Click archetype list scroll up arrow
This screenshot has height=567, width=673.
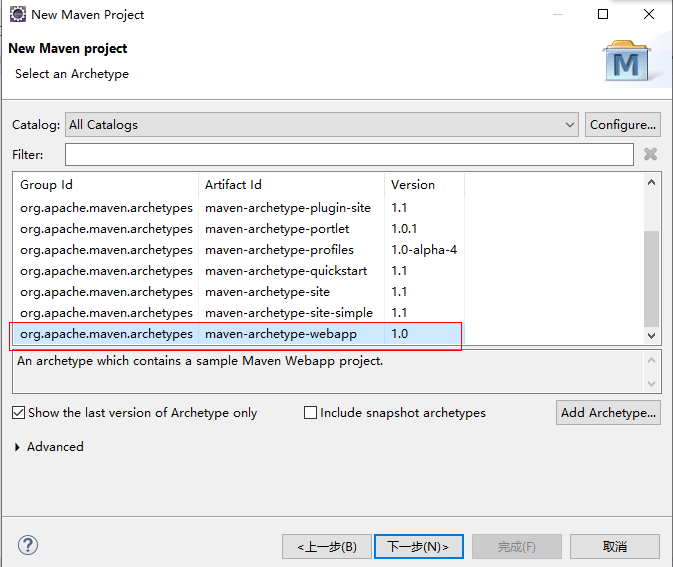tap(651, 182)
